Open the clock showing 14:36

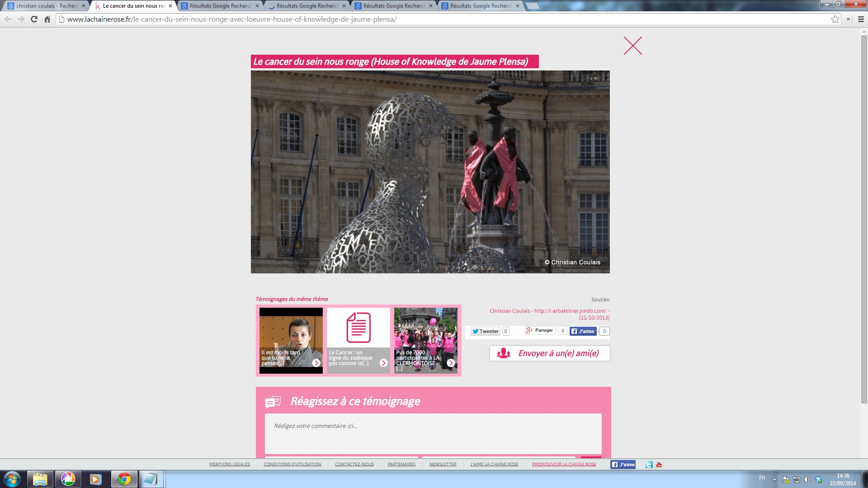843,479
